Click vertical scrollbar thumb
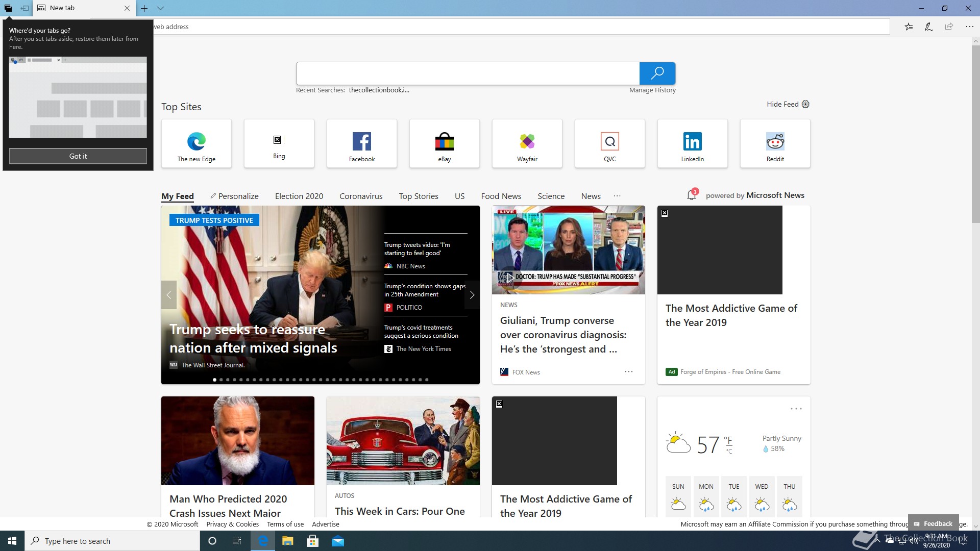The image size is (980, 551). (x=975, y=134)
